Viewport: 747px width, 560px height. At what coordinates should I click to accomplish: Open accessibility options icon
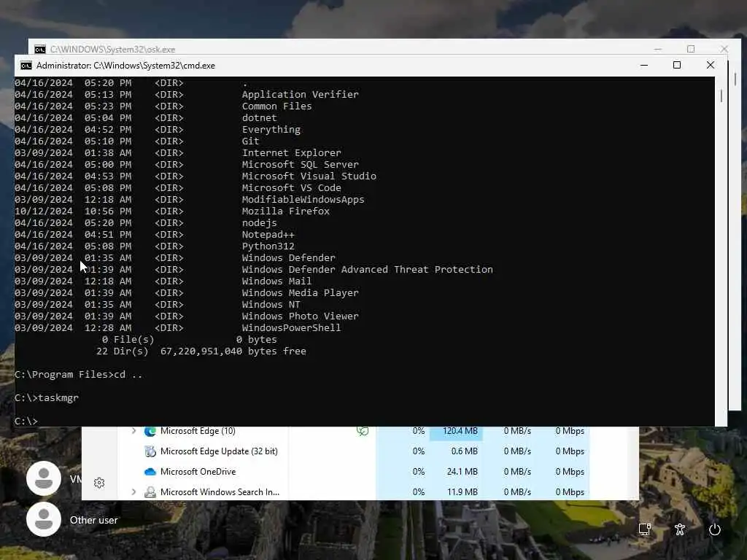pos(680,529)
